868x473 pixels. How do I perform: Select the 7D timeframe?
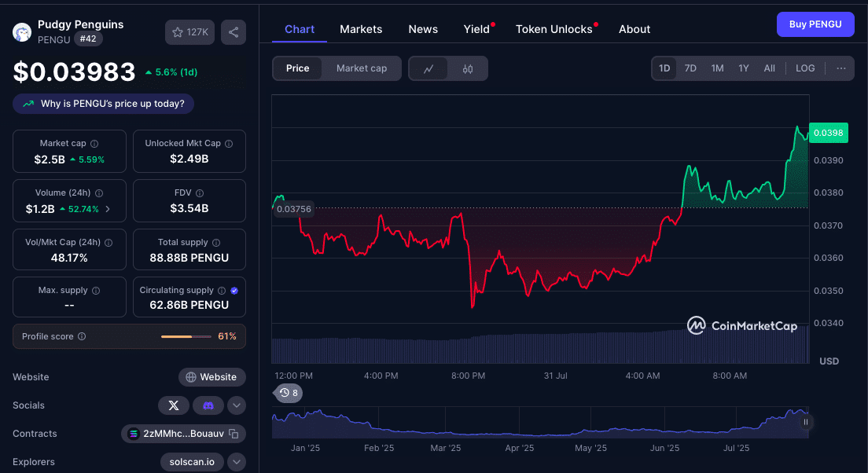tap(690, 68)
